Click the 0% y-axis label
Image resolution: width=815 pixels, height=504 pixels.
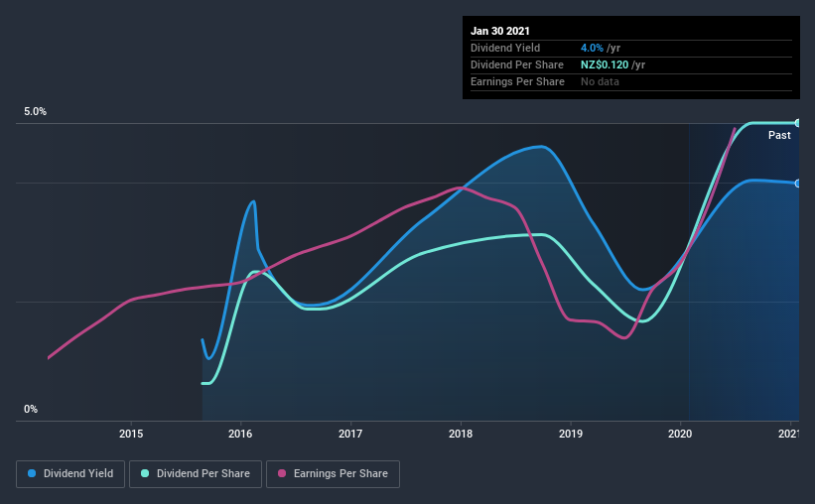tap(31, 410)
